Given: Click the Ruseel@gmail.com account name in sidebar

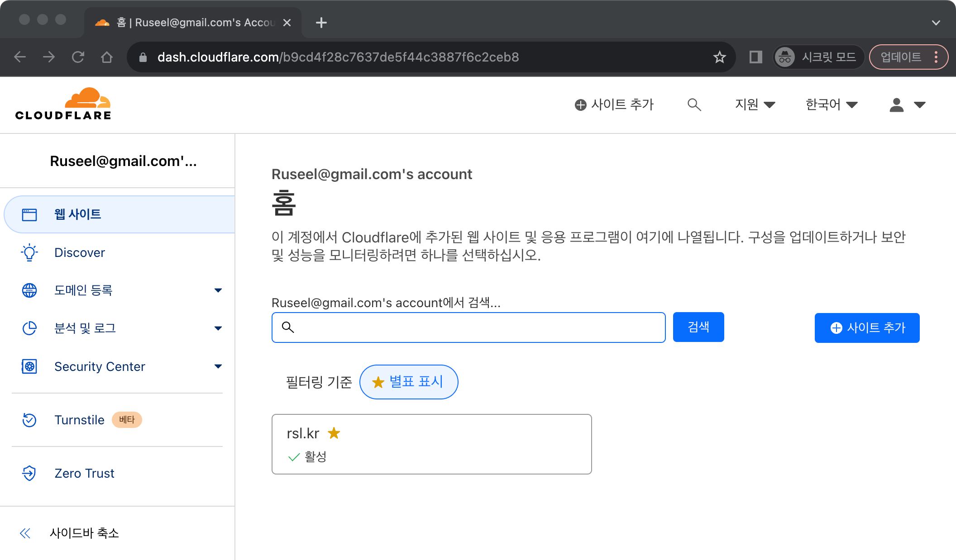Looking at the screenshot, I should click(x=123, y=161).
